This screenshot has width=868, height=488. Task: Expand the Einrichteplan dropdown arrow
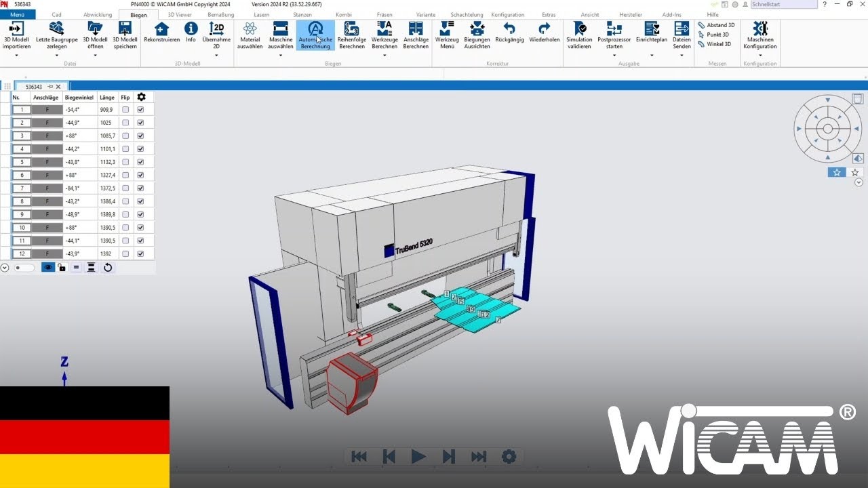tap(652, 56)
